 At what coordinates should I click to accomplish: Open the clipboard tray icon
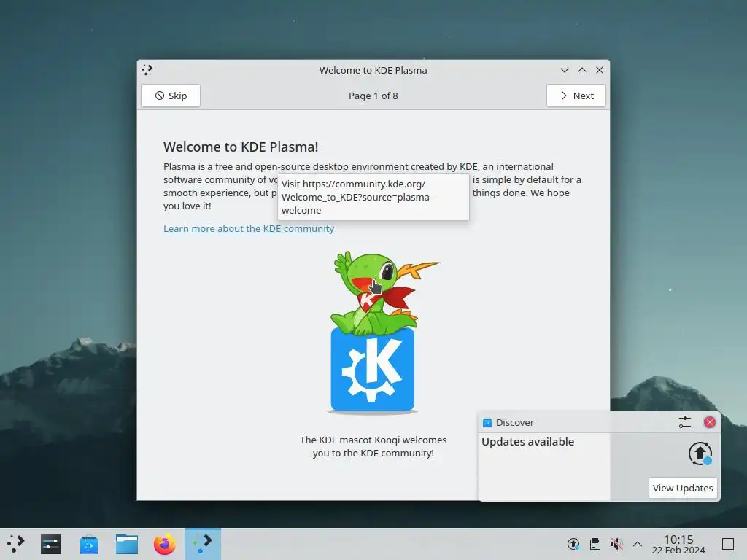[x=595, y=544]
